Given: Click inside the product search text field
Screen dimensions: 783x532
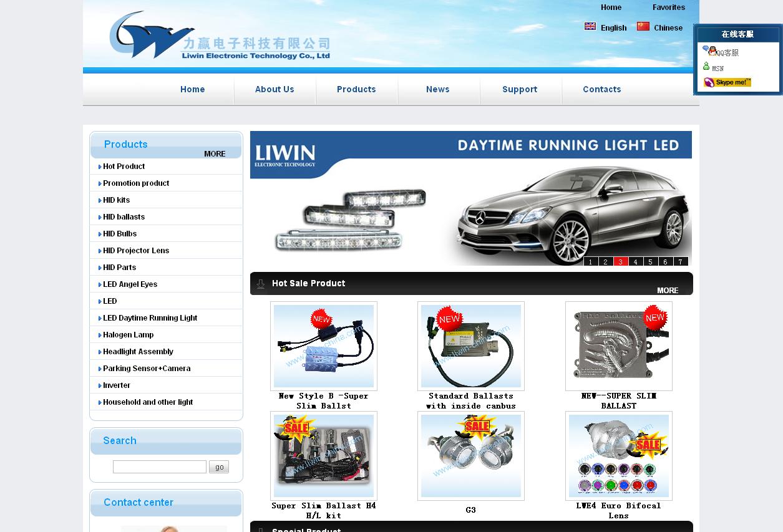Looking at the screenshot, I should (159, 467).
